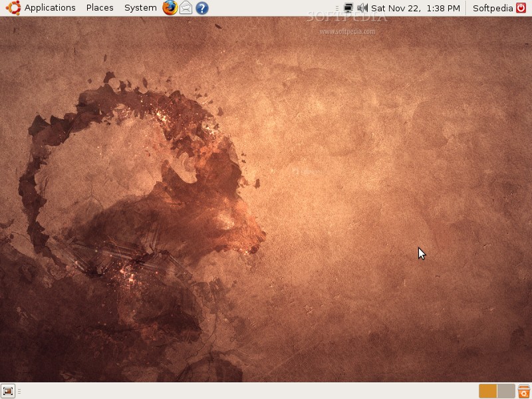Open the System menu
Image resolution: width=532 pixels, height=399 pixels.
tap(140, 8)
